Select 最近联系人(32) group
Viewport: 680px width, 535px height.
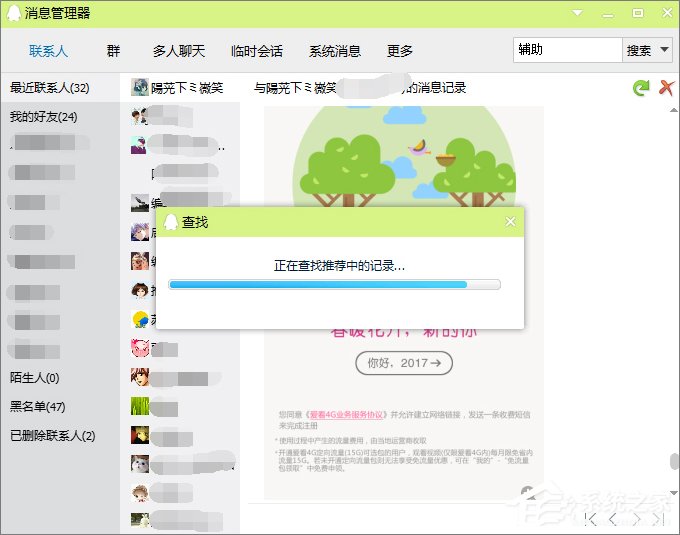[x=60, y=88]
